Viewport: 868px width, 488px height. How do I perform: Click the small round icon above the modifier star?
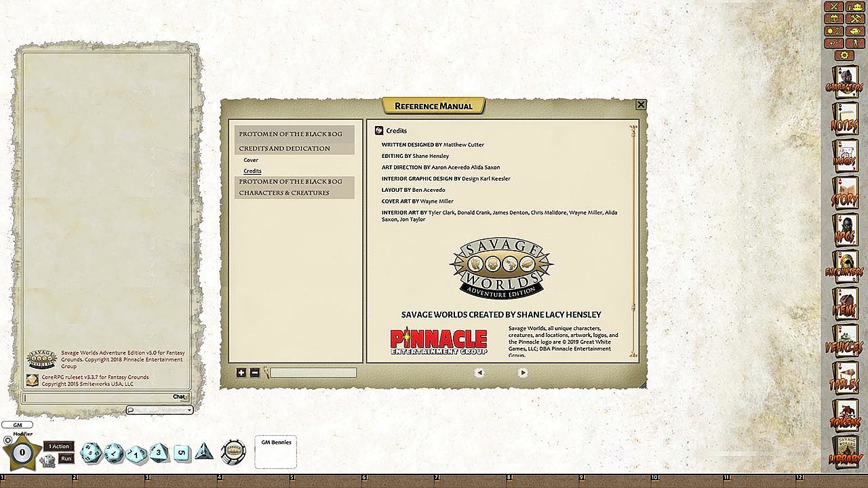click(8, 440)
